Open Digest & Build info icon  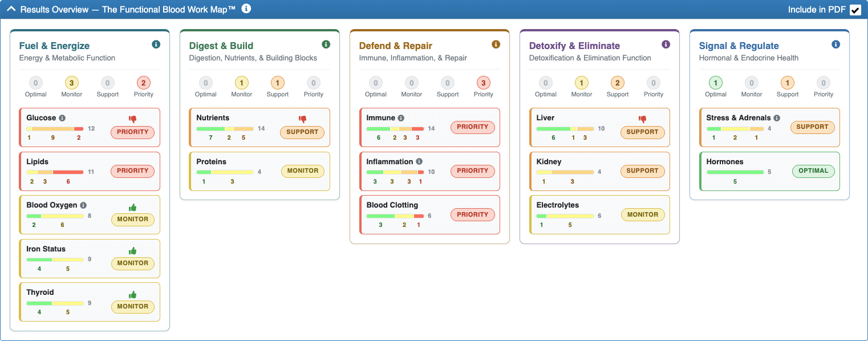coord(326,44)
